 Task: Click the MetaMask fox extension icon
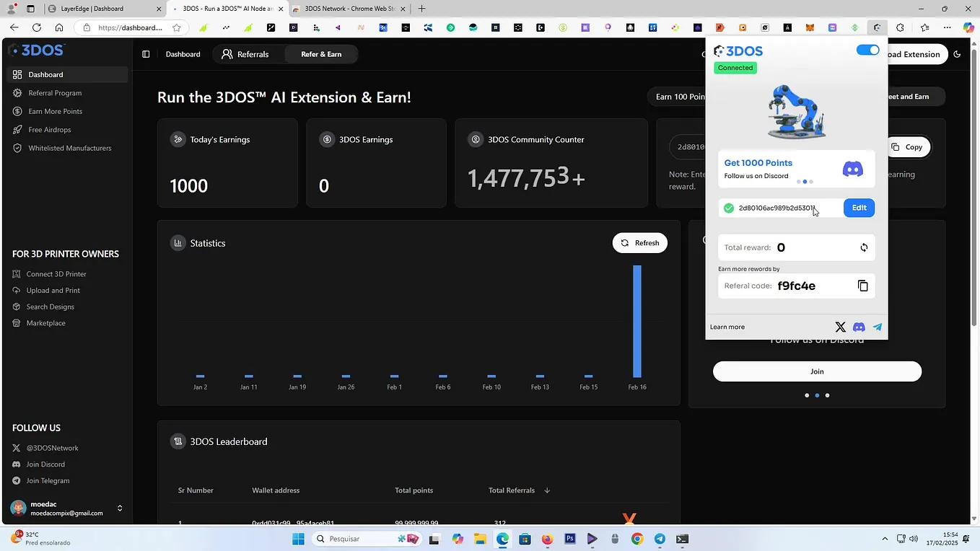810,28
